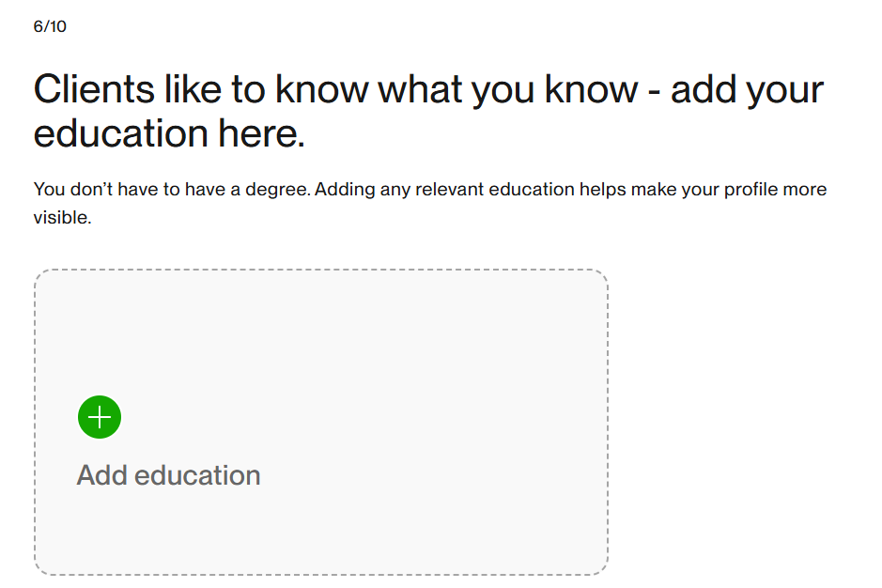Screen dimensions: 882x588
Task: Click the green plus circle icon
Action: [100, 417]
